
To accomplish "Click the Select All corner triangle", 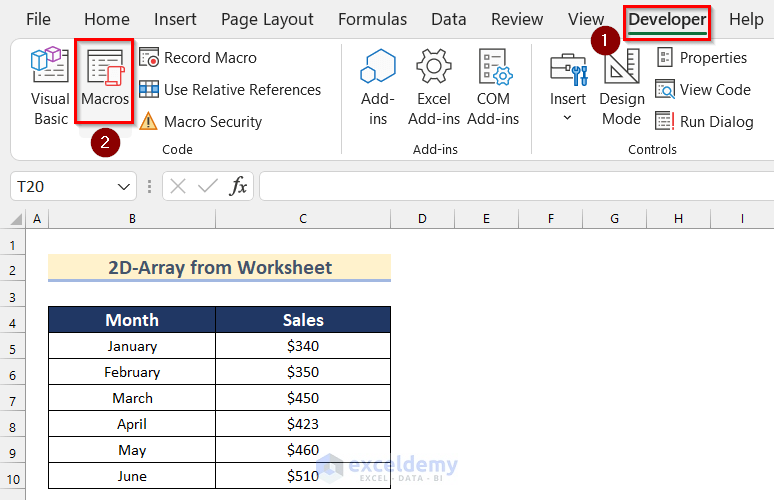I will pyautogui.click(x=16, y=219).
